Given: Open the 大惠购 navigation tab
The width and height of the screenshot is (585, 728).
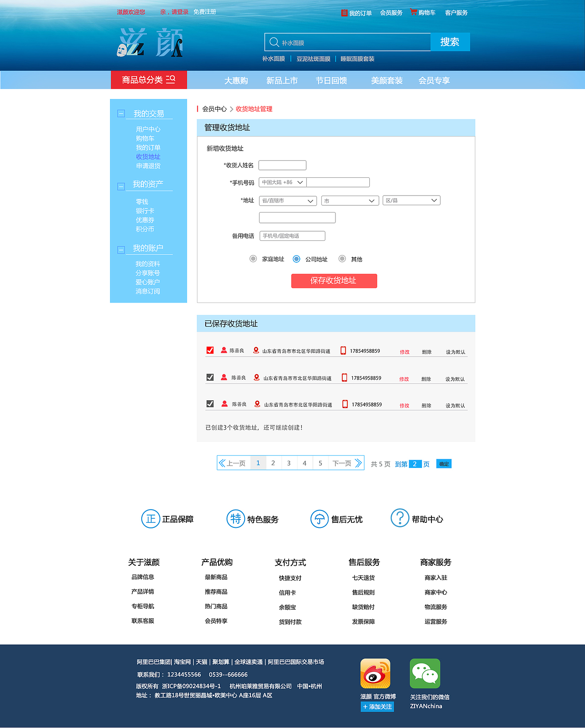Looking at the screenshot, I should 236,80.
